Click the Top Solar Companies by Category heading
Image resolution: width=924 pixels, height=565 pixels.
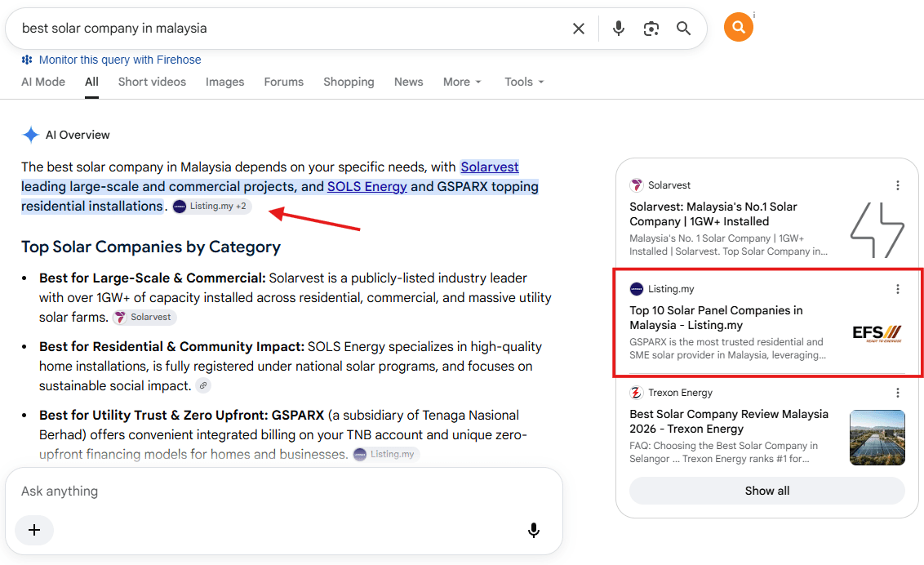pyautogui.click(x=151, y=247)
